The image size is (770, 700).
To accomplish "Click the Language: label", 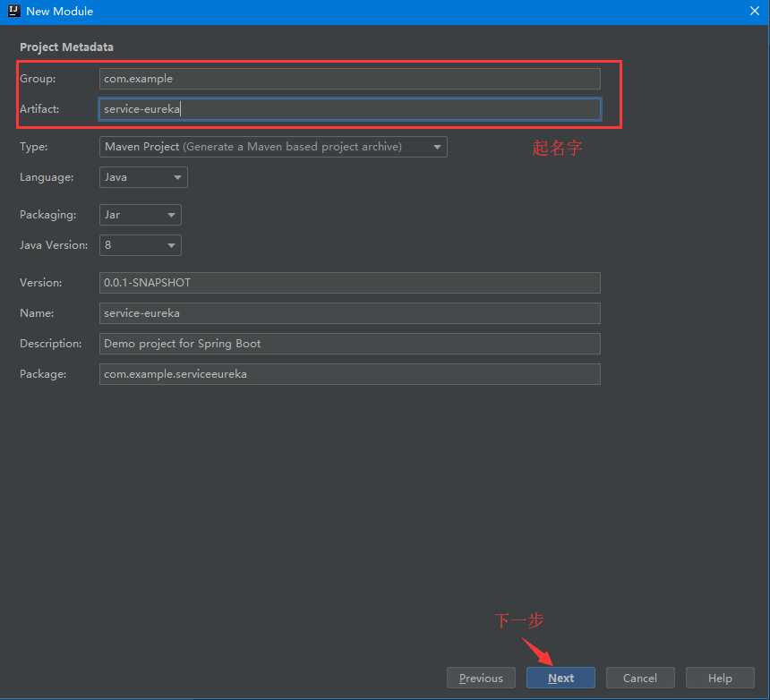I will pos(47,177).
